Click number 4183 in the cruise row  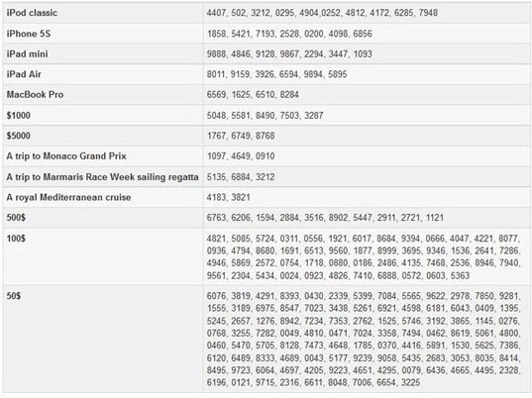216,197
